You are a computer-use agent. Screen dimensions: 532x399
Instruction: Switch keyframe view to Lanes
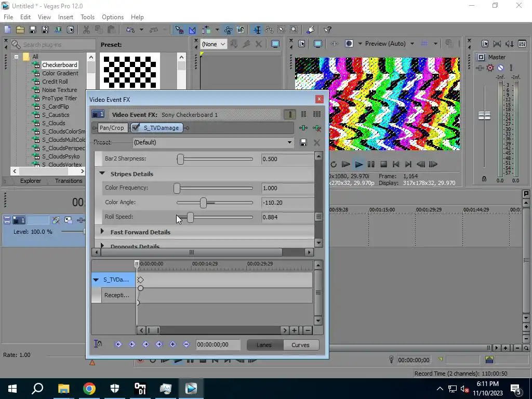(x=264, y=345)
